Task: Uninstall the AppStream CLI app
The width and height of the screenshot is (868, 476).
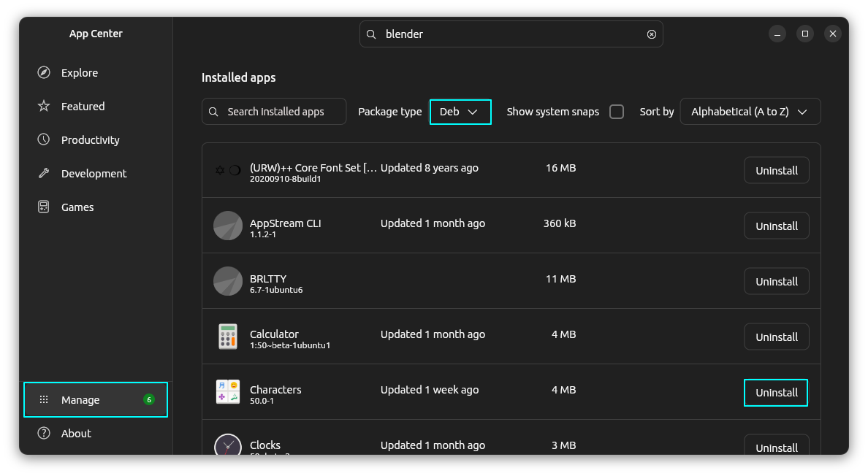Action: [x=776, y=226]
